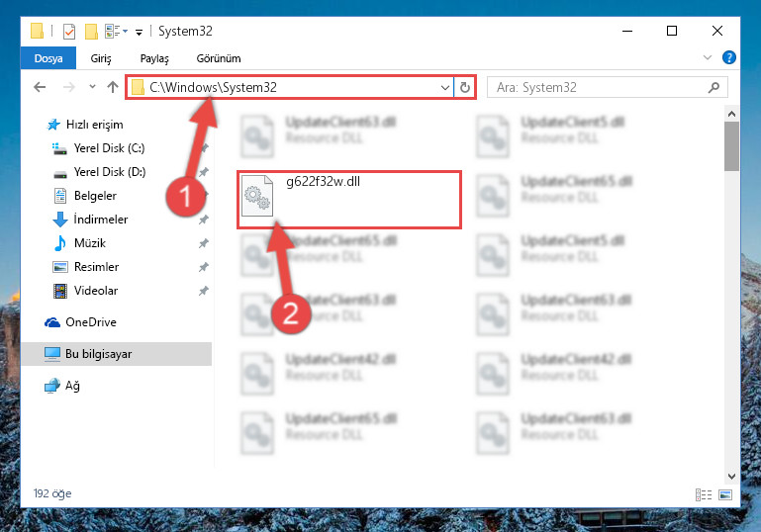Open the Belgeler folder
This screenshot has height=532, width=761.
[85, 196]
